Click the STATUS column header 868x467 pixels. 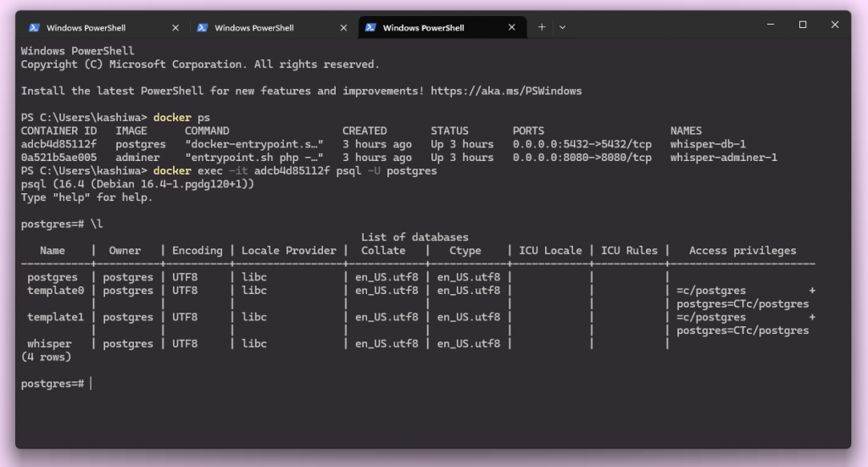tap(449, 131)
